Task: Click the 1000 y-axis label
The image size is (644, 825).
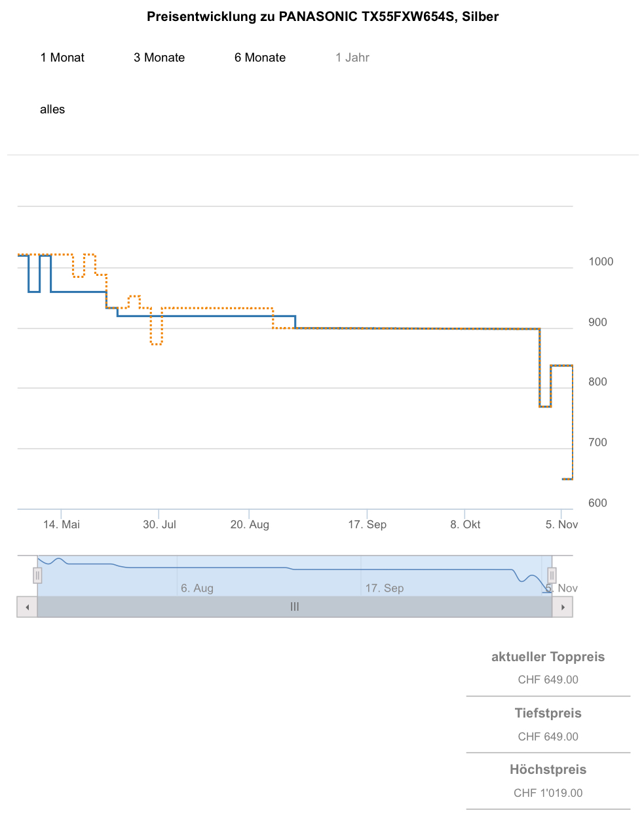Action: tap(601, 262)
